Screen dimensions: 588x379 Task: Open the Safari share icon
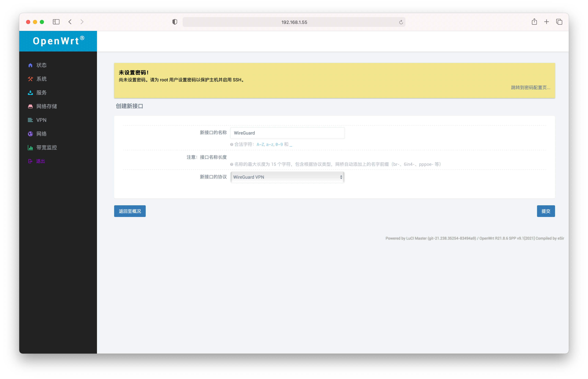[534, 22]
